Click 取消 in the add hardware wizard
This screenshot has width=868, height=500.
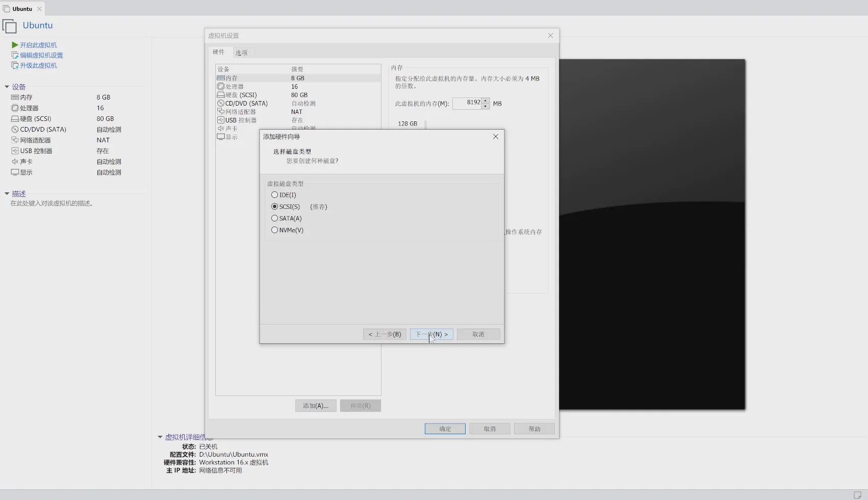pos(478,334)
